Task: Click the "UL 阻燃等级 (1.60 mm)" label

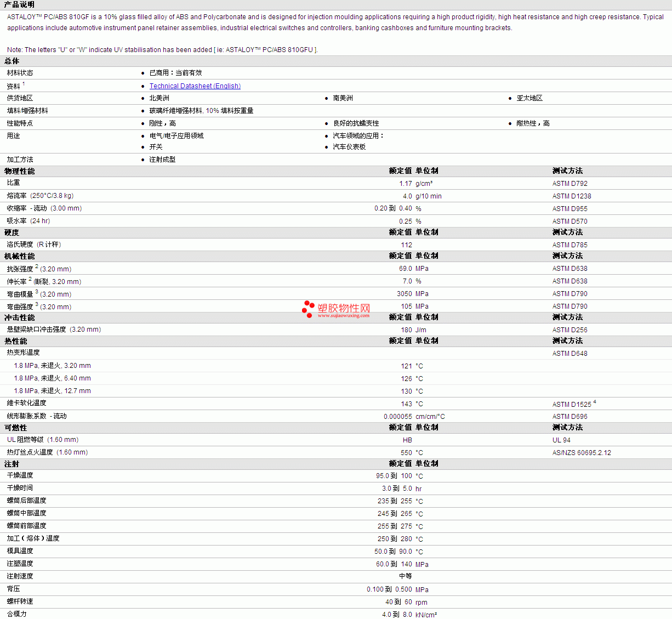Action: (43, 440)
